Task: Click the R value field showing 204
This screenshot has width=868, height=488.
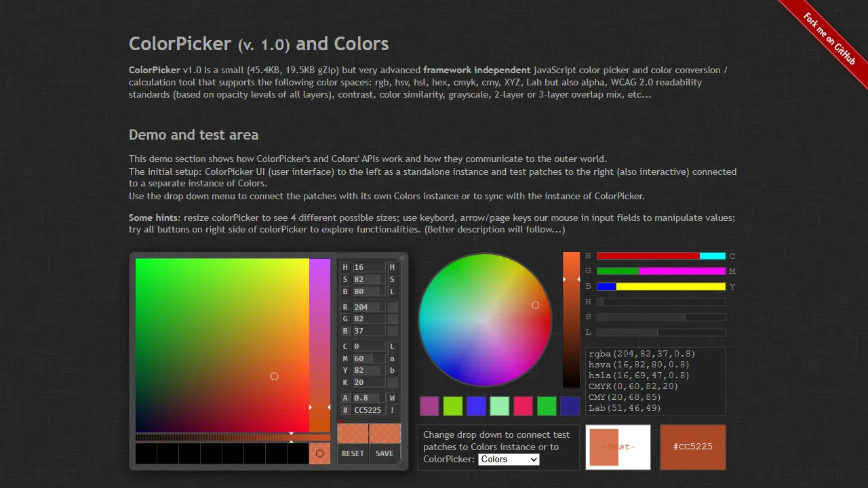Action: 369,307
